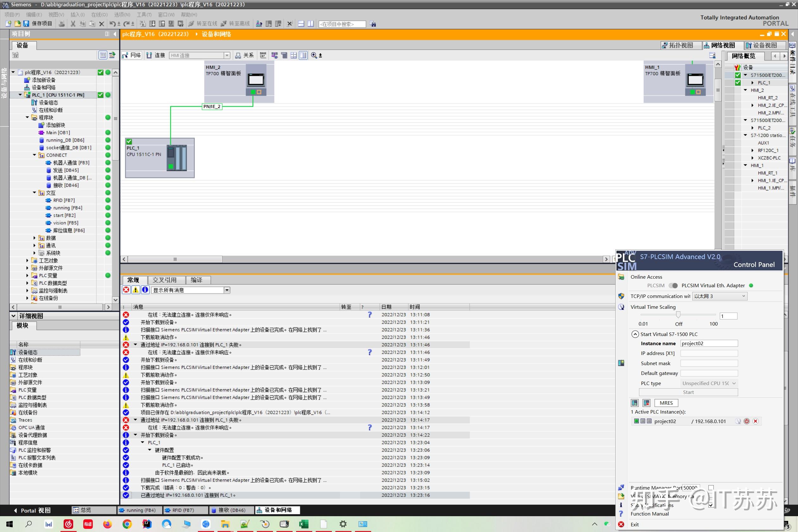
Task: Click the Virtual Time Scaling slider handle
Action: (x=678, y=315)
